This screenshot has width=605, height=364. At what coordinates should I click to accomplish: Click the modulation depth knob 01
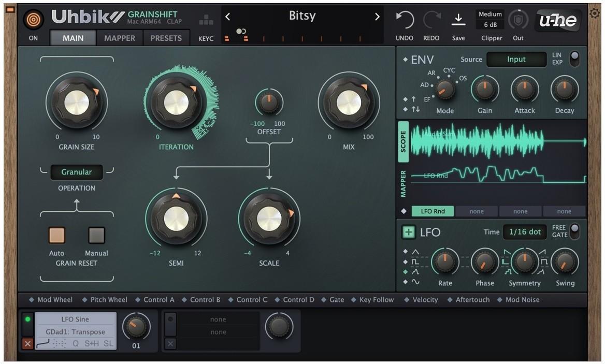(136, 327)
